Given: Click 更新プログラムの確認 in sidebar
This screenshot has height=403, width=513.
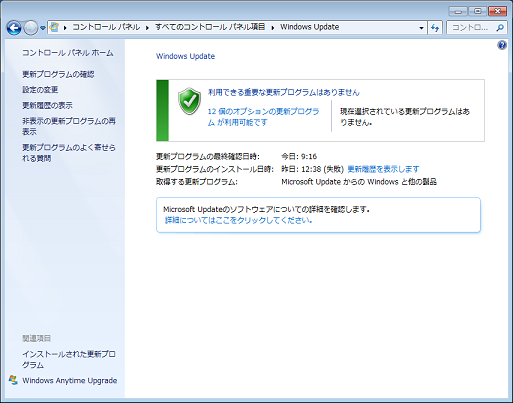Looking at the screenshot, I should pyautogui.click(x=58, y=74).
